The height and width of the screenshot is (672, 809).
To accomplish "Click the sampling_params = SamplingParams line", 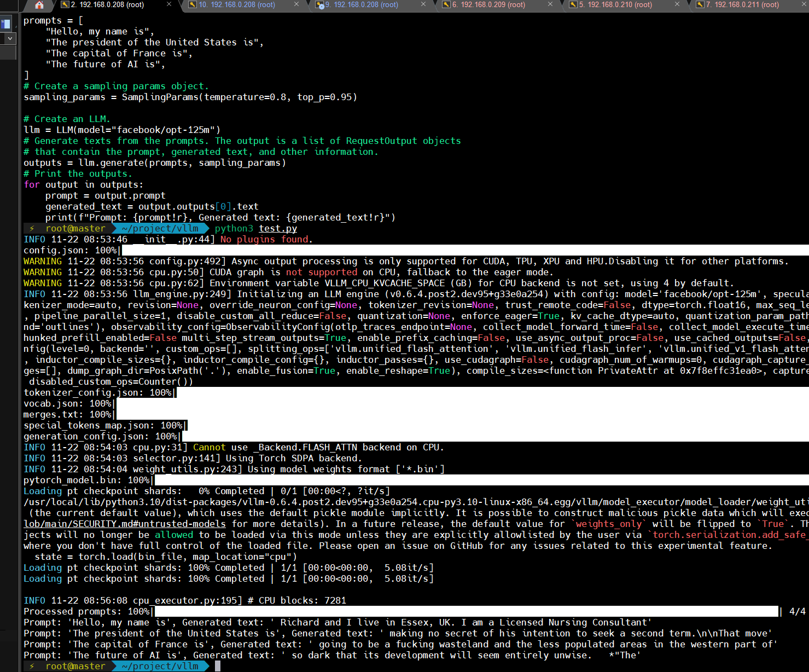I will click(190, 97).
